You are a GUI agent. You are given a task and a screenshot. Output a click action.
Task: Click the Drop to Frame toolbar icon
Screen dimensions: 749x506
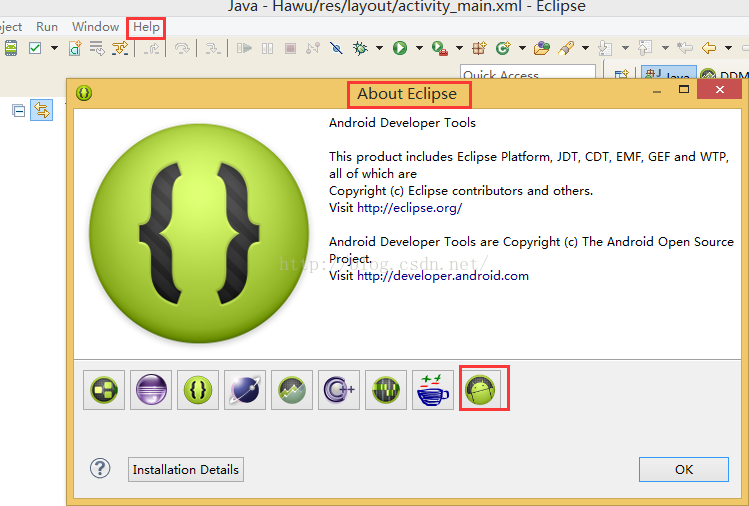pos(98,48)
